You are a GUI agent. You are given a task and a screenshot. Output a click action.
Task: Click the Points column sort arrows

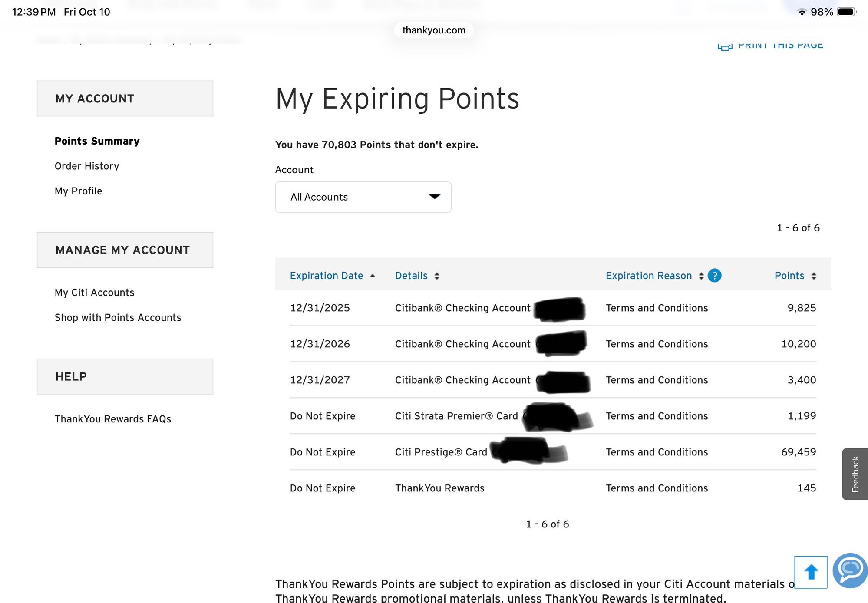point(813,276)
